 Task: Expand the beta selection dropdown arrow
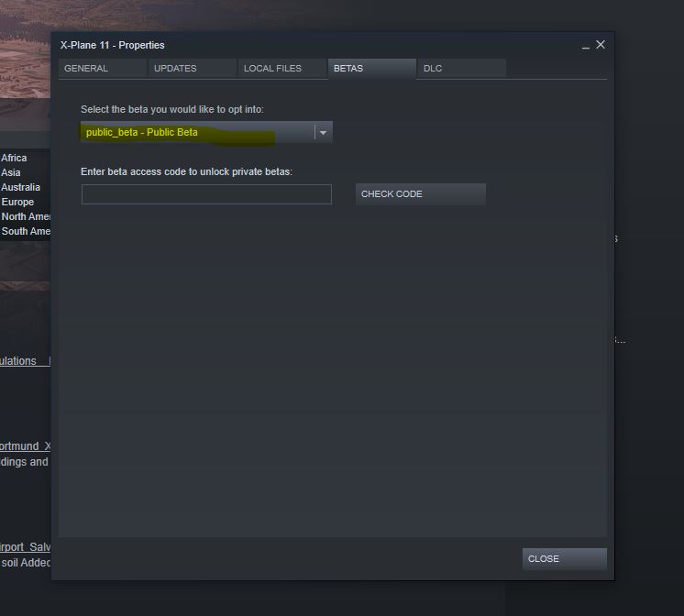[323, 132]
